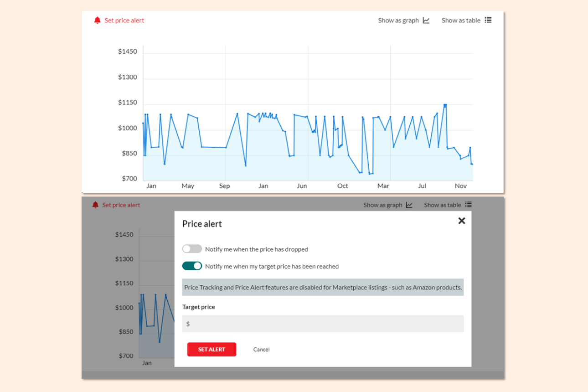The image size is (588, 392).
Task: Click the table list icon behind the overlay
Action: (x=469, y=204)
